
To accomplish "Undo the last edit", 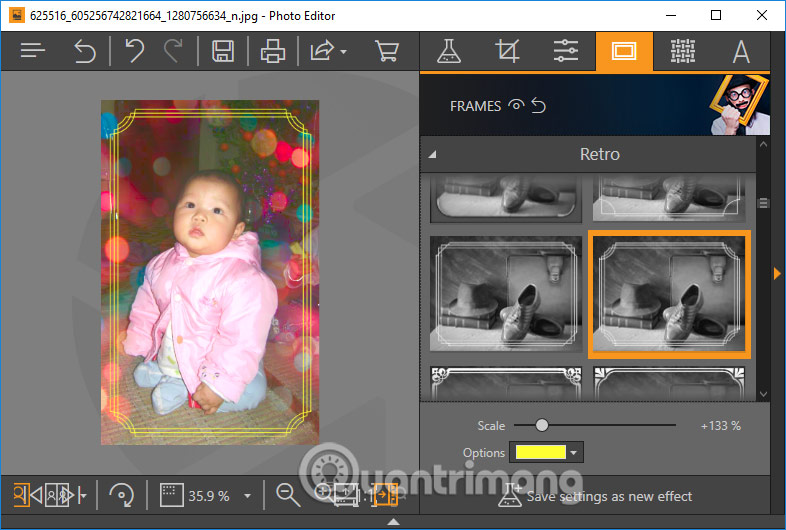I will pos(134,51).
